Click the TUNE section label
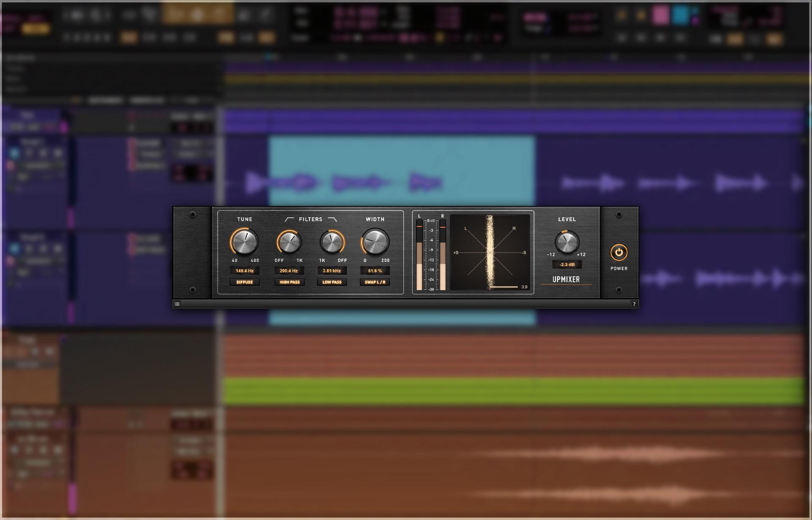812x520 pixels. click(x=244, y=219)
